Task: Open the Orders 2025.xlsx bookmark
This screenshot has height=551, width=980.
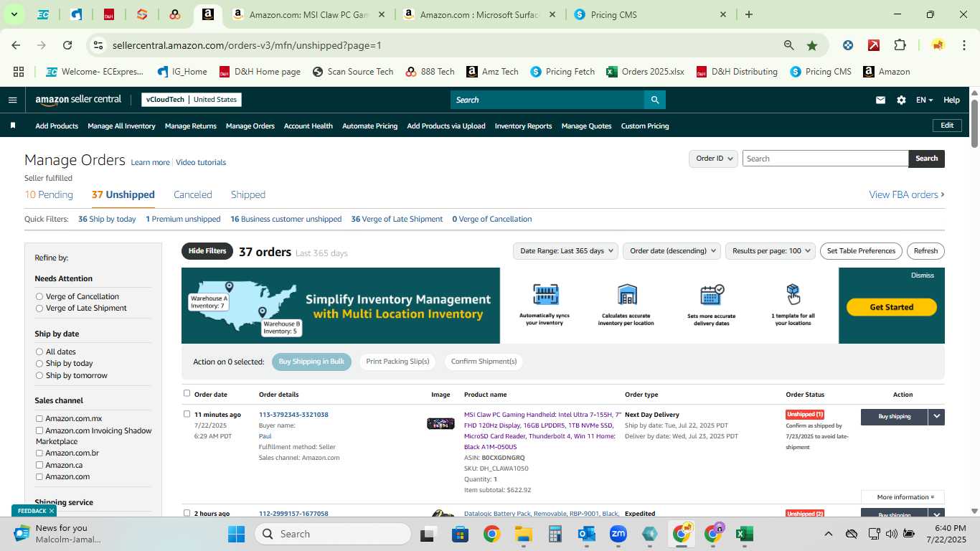Action: point(645,72)
